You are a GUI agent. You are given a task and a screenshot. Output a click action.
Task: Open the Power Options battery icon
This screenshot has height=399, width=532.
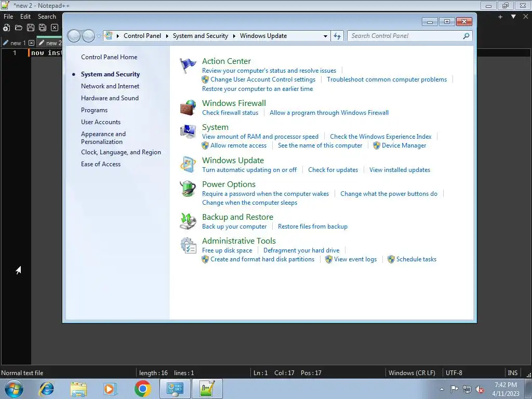[188, 189]
